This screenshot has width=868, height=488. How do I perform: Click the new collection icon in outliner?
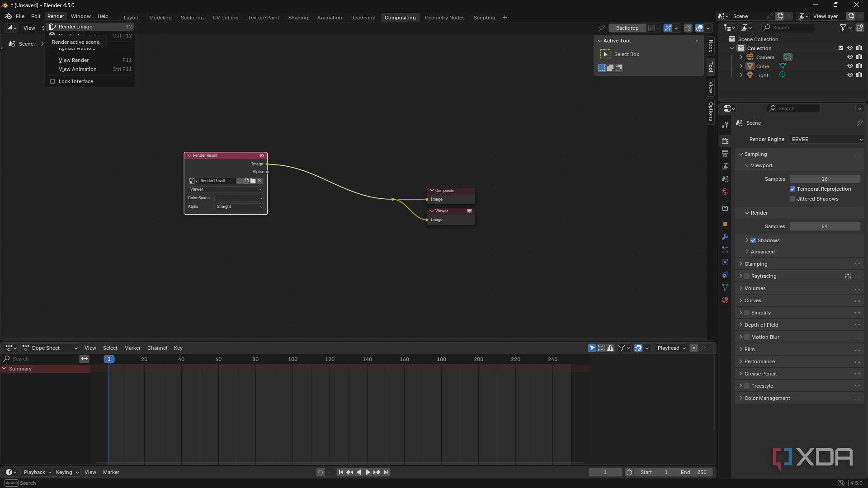[x=859, y=28]
